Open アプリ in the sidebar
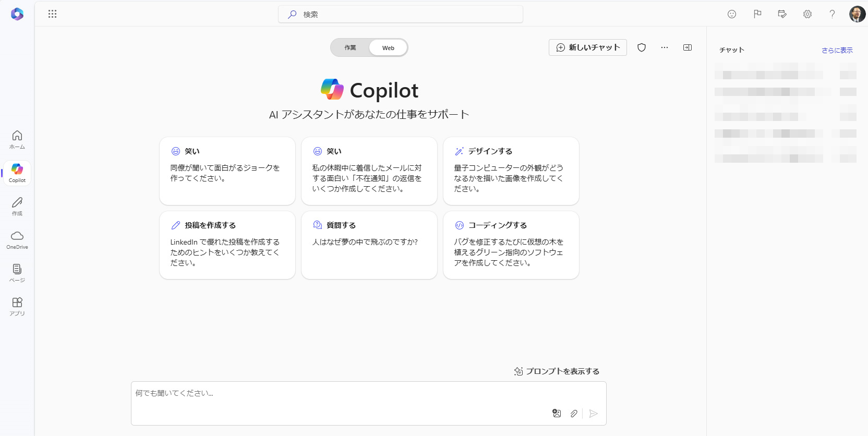The image size is (868, 436). 17,306
